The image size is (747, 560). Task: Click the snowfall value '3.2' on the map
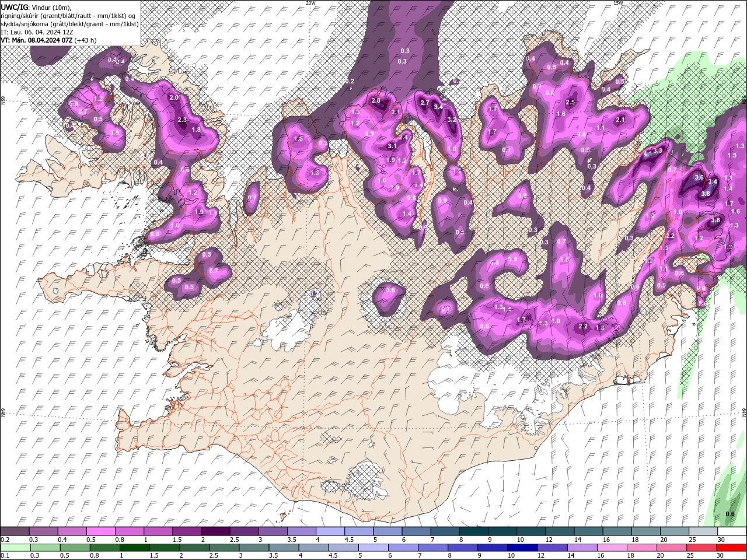[x=451, y=120]
